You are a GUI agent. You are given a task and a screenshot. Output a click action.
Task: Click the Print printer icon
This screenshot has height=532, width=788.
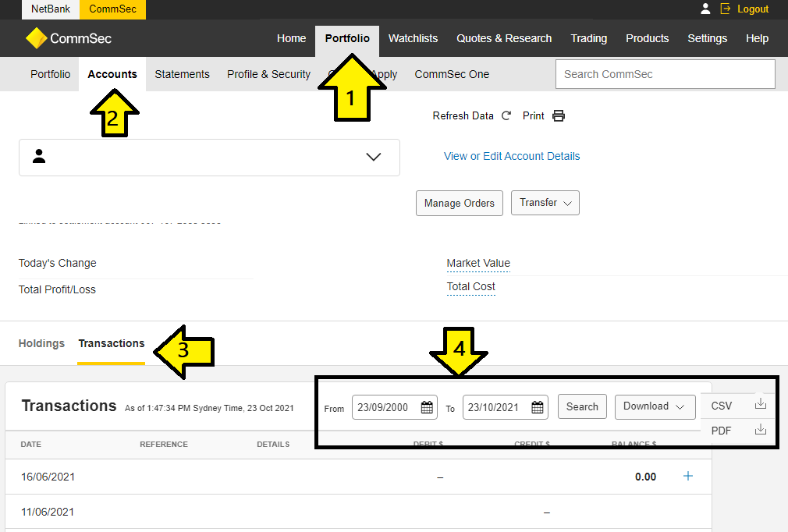[559, 115]
